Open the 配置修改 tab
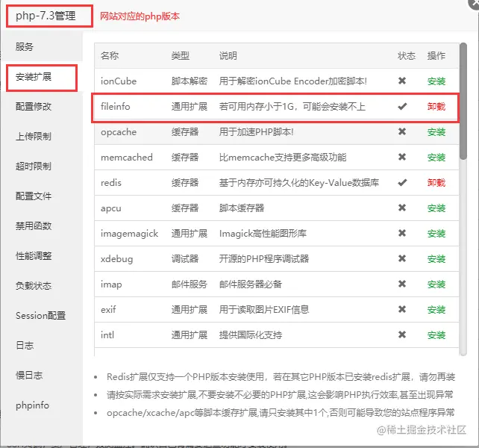Image resolution: width=479 pixels, height=448 pixels. pos(42,107)
